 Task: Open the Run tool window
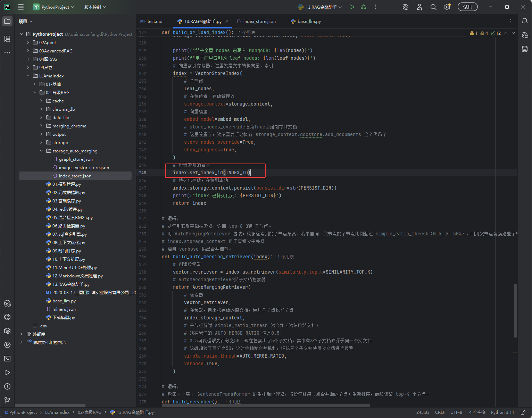pyautogui.click(x=7, y=373)
